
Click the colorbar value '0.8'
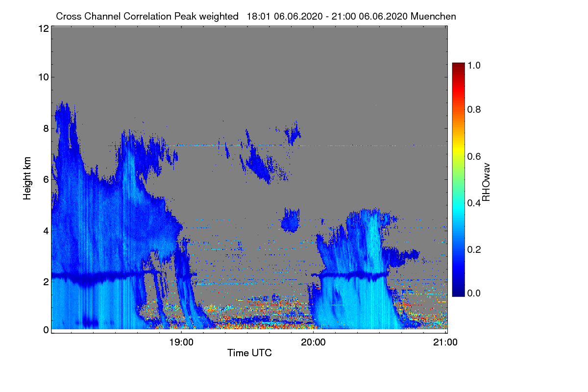(x=473, y=109)
